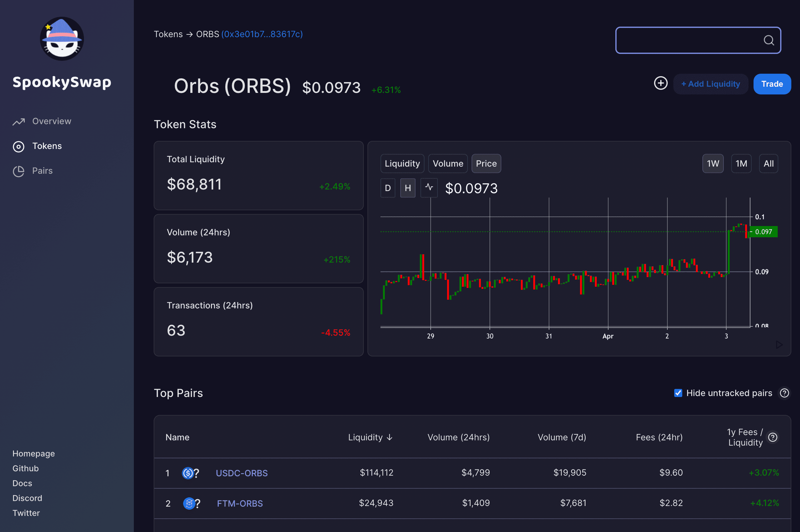800x532 pixels.
Task: Select daily candle interval D
Action: tap(388, 188)
